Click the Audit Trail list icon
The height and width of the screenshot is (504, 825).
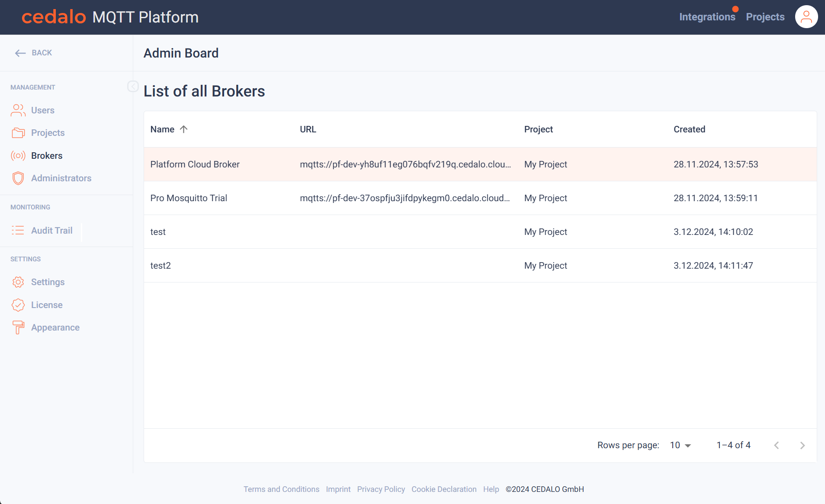(18, 231)
